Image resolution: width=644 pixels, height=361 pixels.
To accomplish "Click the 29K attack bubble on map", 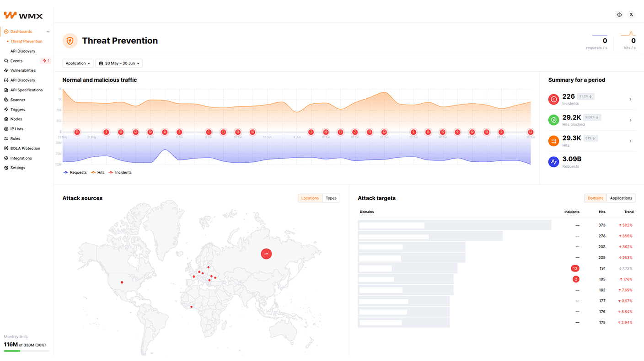I will pyautogui.click(x=266, y=253).
